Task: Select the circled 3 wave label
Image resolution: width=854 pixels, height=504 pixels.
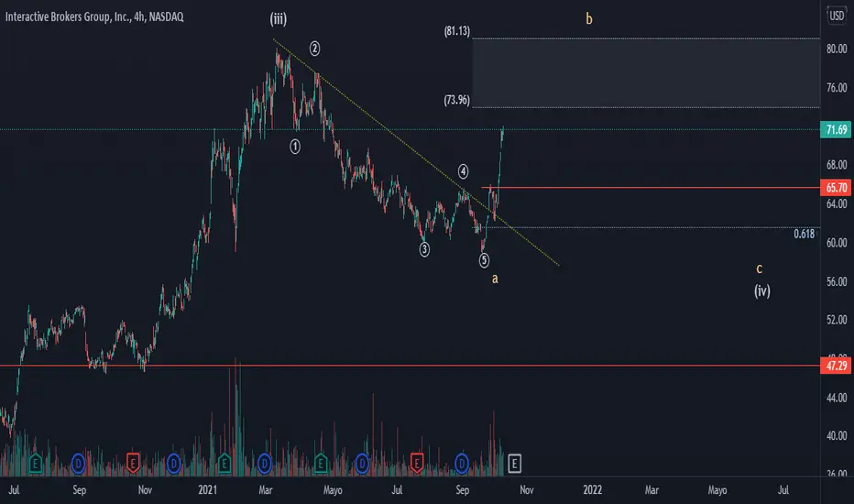Action: 424,249
